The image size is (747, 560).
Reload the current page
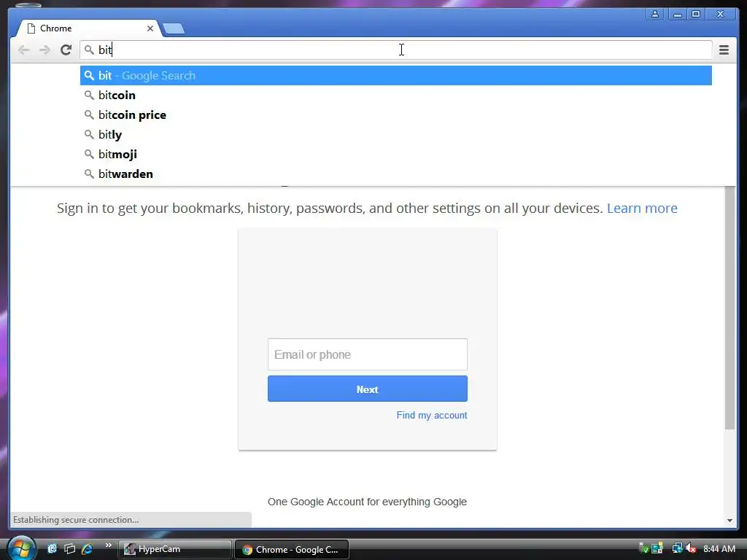(66, 50)
